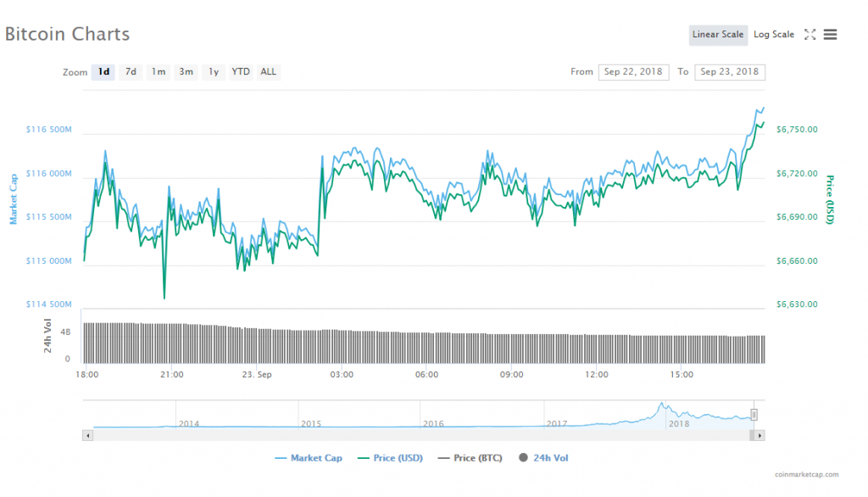Viewport: 868px width, 497px height.
Task: Grab the navigator range handle
Action: 754,415
